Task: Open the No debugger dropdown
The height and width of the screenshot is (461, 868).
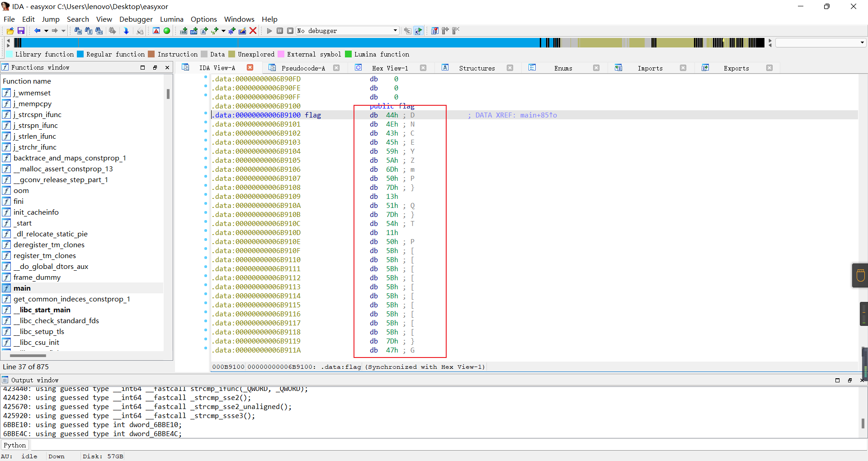Action: (x=395, y=31)
